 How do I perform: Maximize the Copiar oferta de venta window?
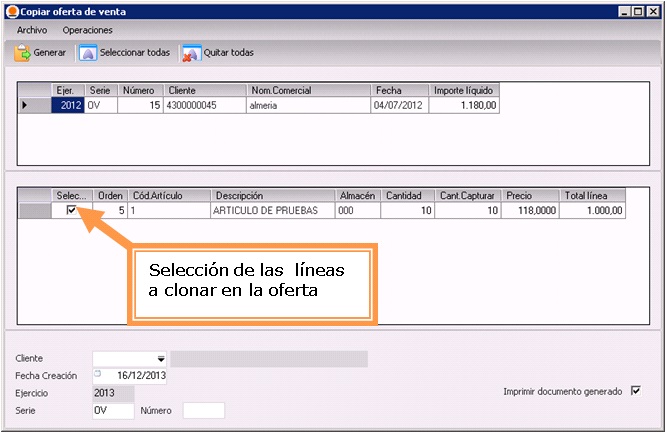[639, 11]
